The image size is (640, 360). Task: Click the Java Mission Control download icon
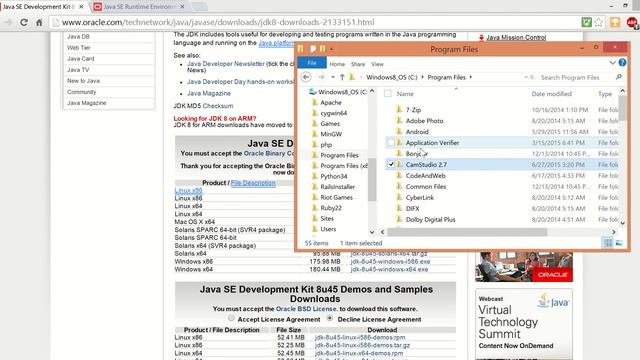(x=481, y=38)
